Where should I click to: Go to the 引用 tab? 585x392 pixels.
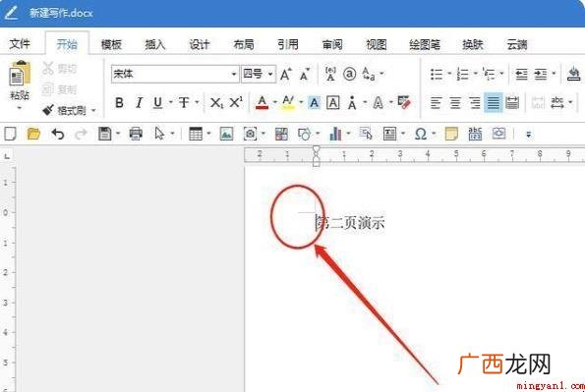pyautogui.click(x=288, y=44)
